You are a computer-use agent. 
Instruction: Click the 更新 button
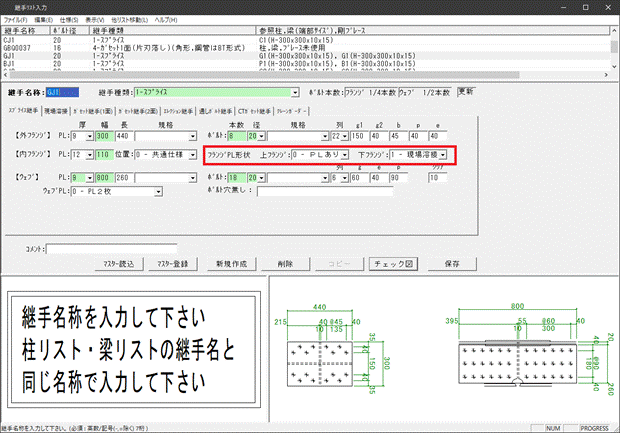[466, 92]
